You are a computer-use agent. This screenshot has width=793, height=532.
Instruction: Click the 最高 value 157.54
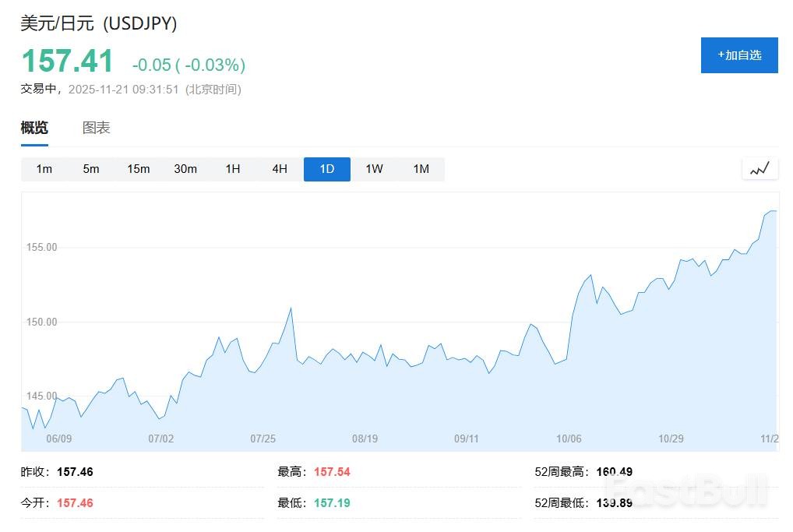332,471
